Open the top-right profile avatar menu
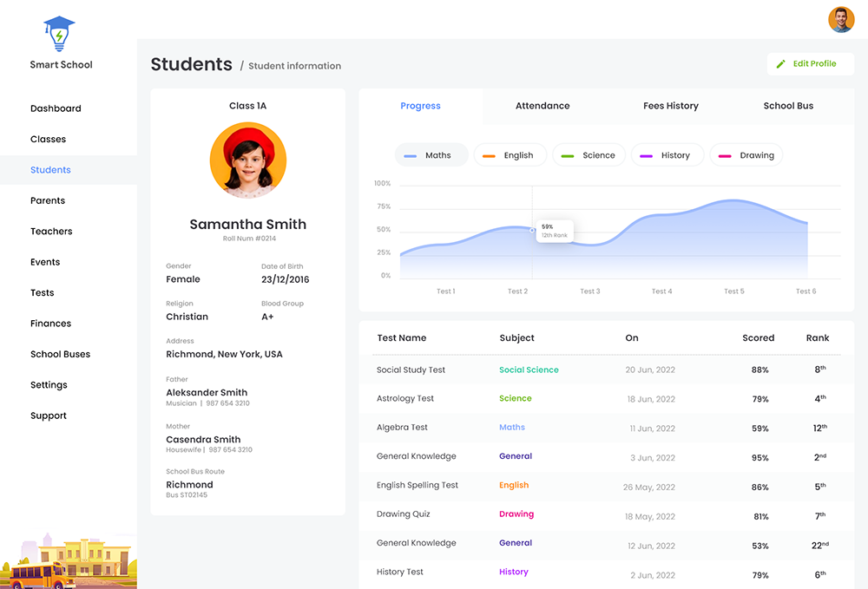 pyautogui.click(x=841, y=19)
